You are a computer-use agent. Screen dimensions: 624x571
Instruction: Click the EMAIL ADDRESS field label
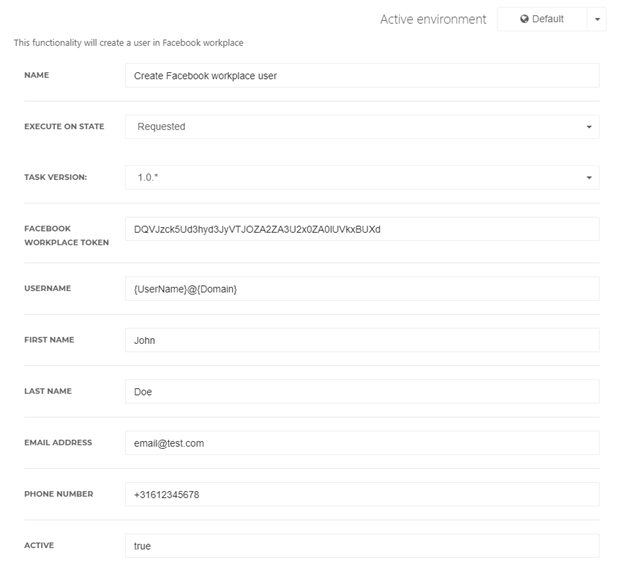point(58,442)
